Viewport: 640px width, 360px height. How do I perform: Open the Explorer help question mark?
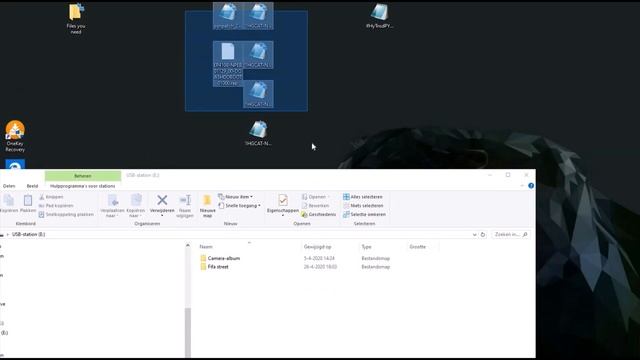531,186
